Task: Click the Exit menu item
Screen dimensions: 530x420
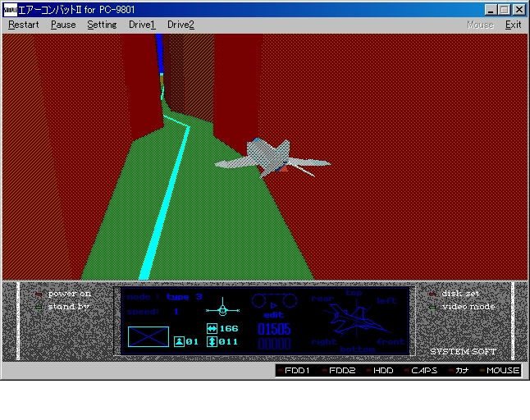Action: click(x=513, y=25)
